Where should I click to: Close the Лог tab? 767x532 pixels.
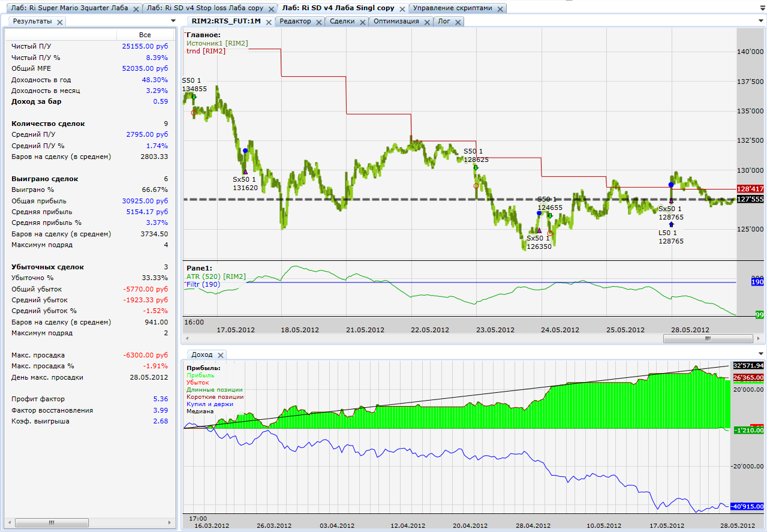pyautogui.click(x=458, y=22)
